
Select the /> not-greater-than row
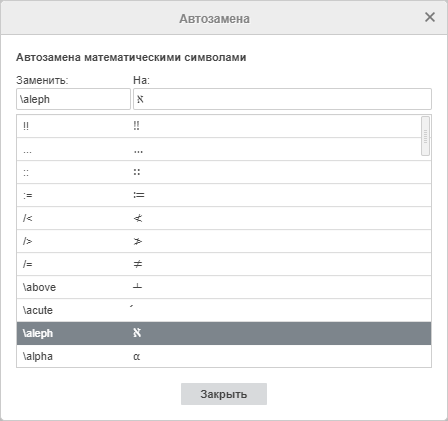pos(224,241)
